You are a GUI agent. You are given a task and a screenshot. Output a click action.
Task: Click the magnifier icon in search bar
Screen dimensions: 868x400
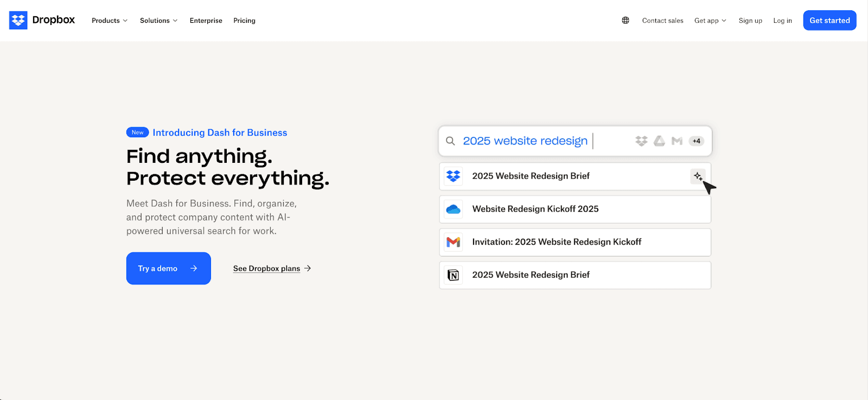coord(450,141)
